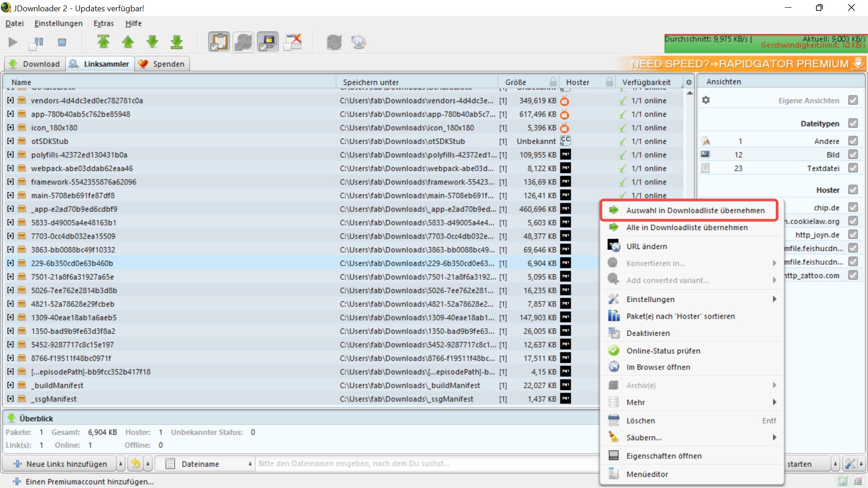The image size is (868, 488).
Task: Click the JDownloader app icon in title bar
Action: point(6,8)
